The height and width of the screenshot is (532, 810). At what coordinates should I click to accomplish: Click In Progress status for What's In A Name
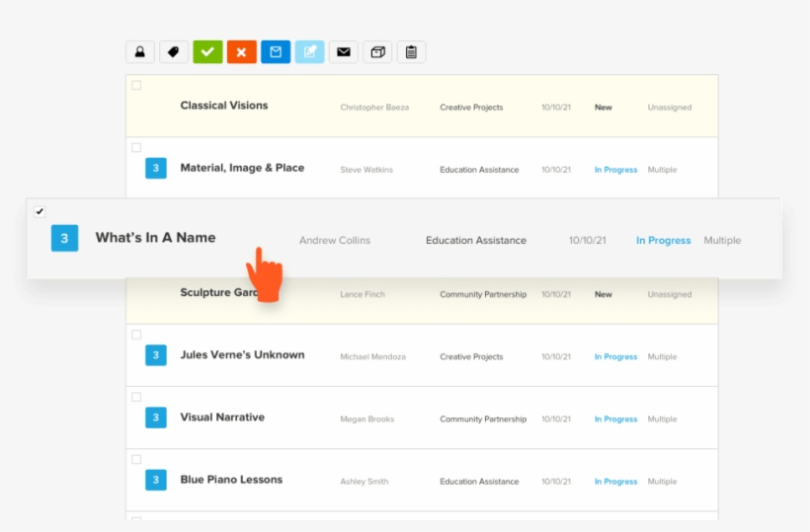tap(663, 241)
